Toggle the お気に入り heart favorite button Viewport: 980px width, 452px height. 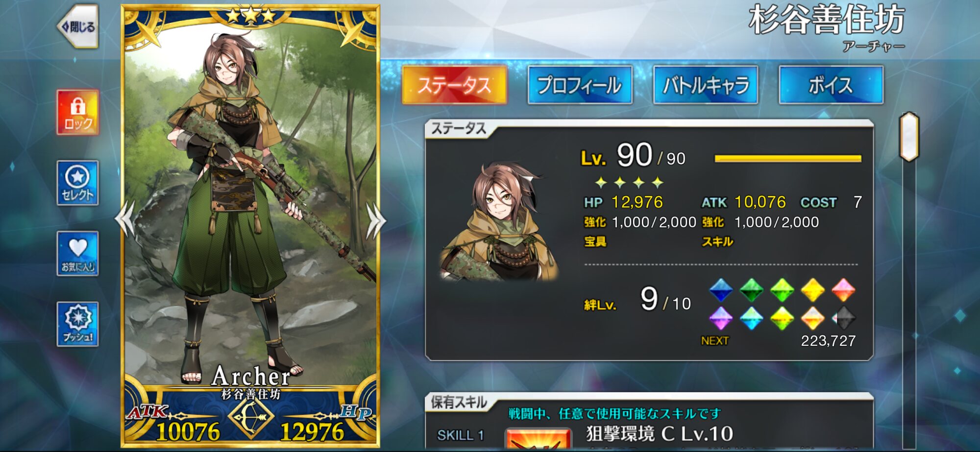click(x=78, y=253)
